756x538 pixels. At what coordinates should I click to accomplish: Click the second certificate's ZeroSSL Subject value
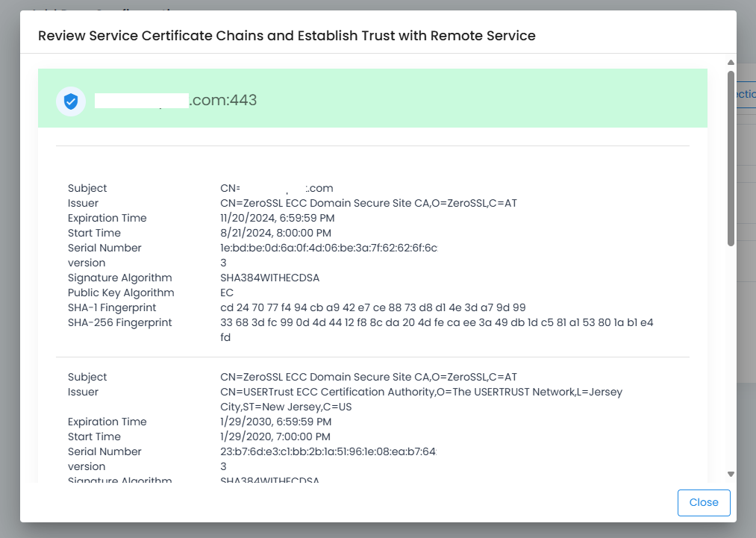[369, 377]
